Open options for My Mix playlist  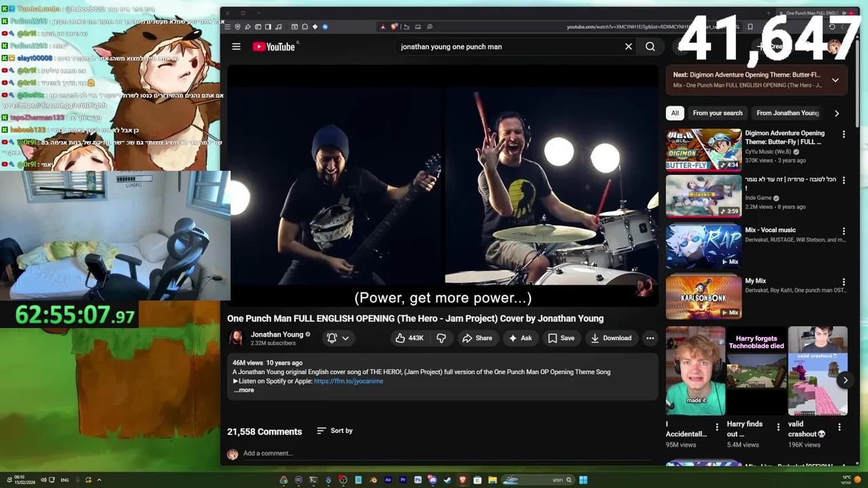pyautogui.click(x=844, y=282)
